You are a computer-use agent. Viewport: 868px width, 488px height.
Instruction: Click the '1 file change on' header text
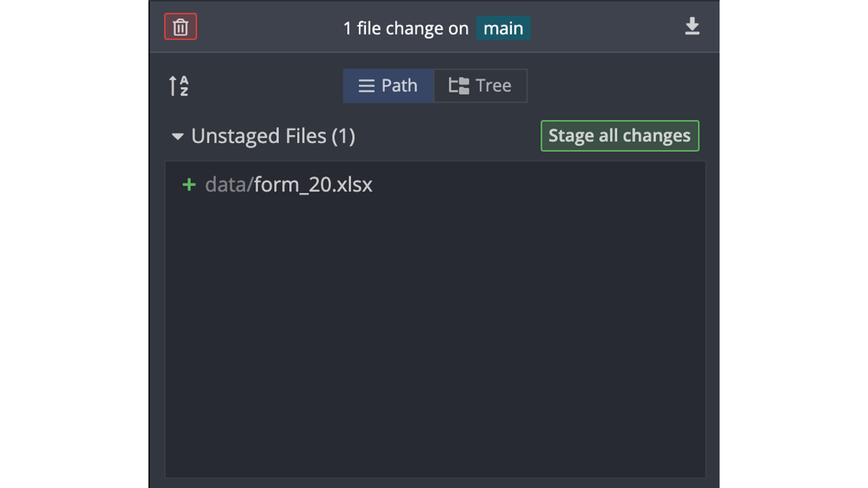[406, 28]
